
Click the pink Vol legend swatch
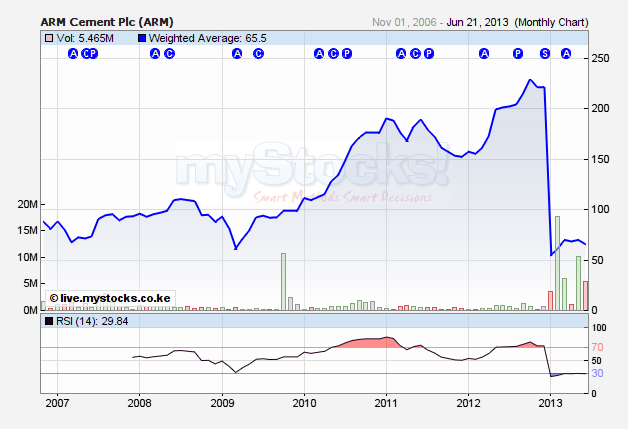(x=49, y=38)
